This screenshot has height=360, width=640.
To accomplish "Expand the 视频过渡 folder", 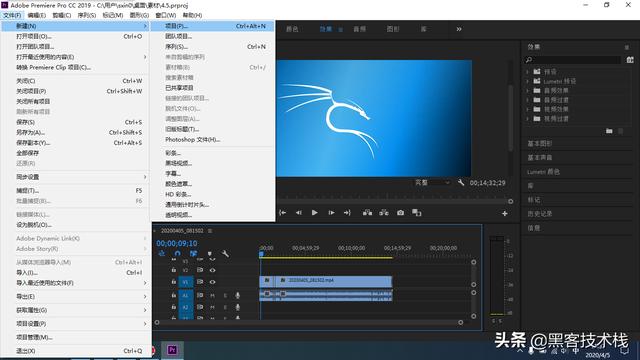I will (527, 119).
